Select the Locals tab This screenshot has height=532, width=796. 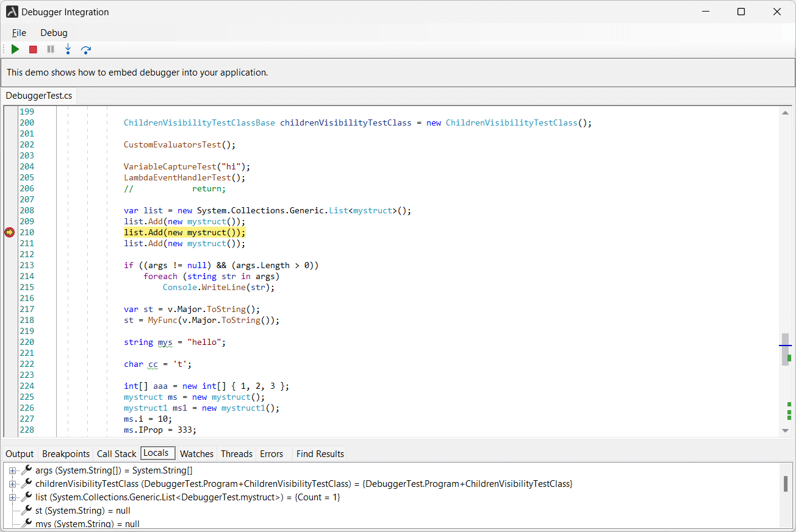coord(158,453)
